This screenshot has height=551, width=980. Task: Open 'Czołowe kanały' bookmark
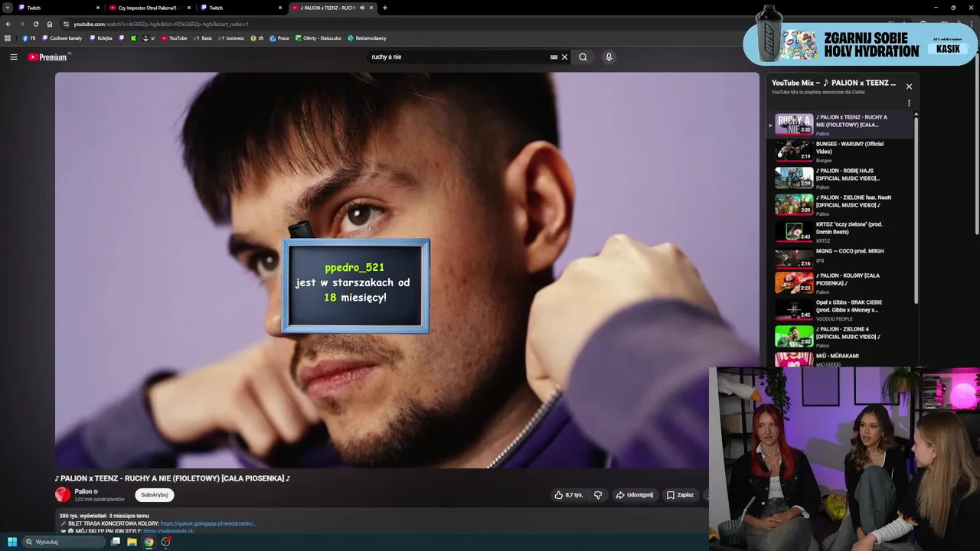pyautogui.click(x=62, y=38)
